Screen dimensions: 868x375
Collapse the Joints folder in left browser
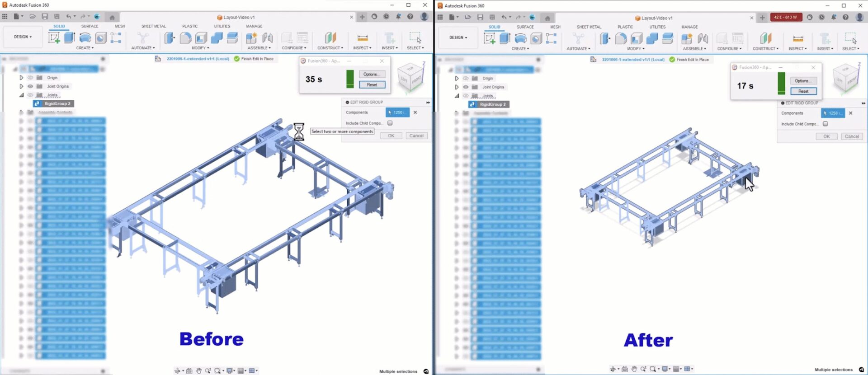[21, 95]
